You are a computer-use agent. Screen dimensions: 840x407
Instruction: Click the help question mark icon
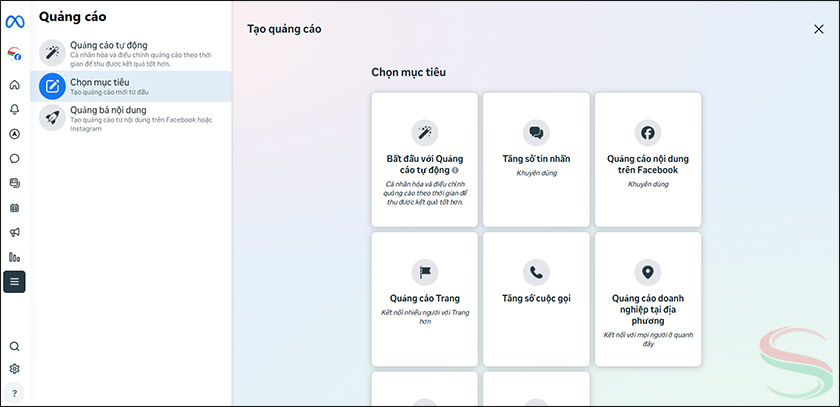[x=14, y=393]
